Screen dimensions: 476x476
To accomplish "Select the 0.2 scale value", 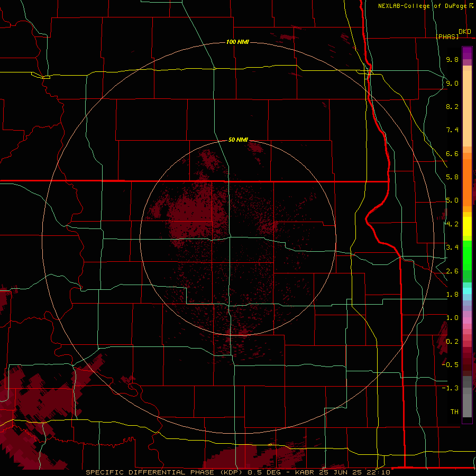I will coord(452,342).
